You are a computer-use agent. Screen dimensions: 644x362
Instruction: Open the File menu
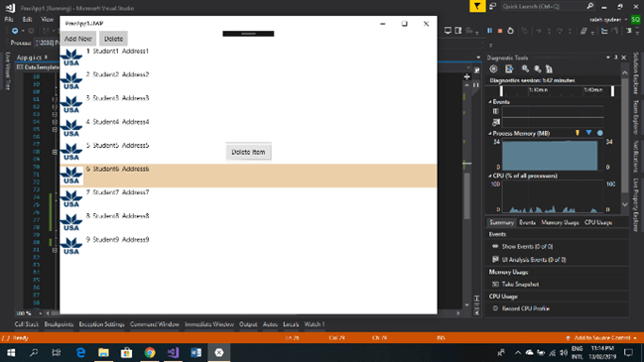9,19
